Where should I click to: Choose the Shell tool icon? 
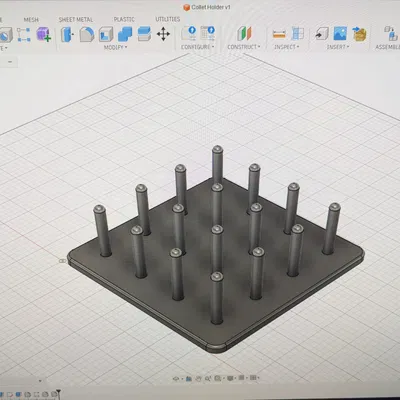[x=106, y=34]
